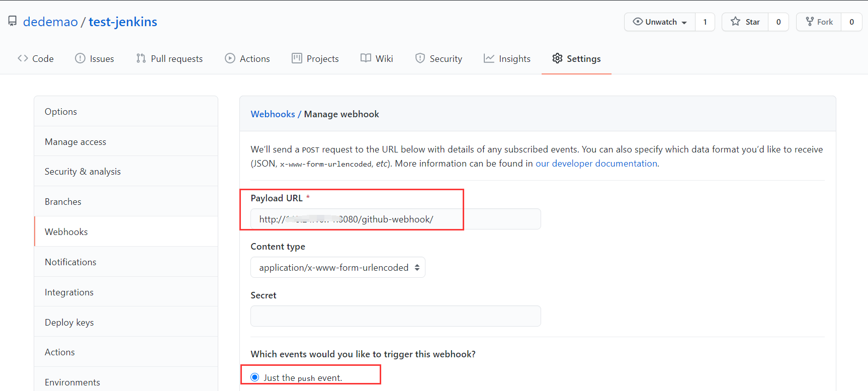The height and width of the screenshot is (391, 868).
Task: Click the Insights graph icon
Action: (489, 58)
